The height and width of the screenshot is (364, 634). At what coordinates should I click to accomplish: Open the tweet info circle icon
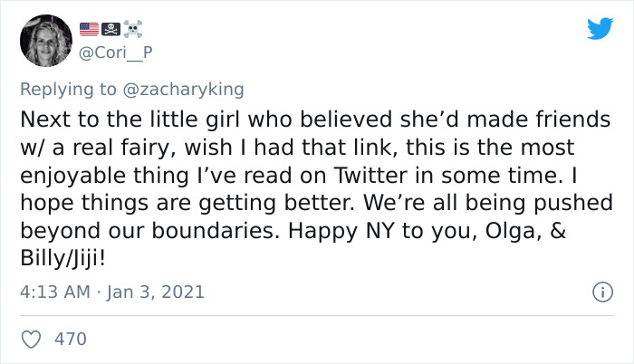[x=598, y=292]
